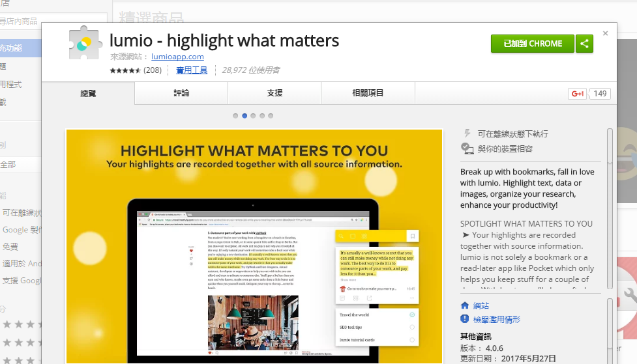The height and width of the screenshot is (364, 637).
Task: Open the lumioapp.com source link
Action: (177, 57)
